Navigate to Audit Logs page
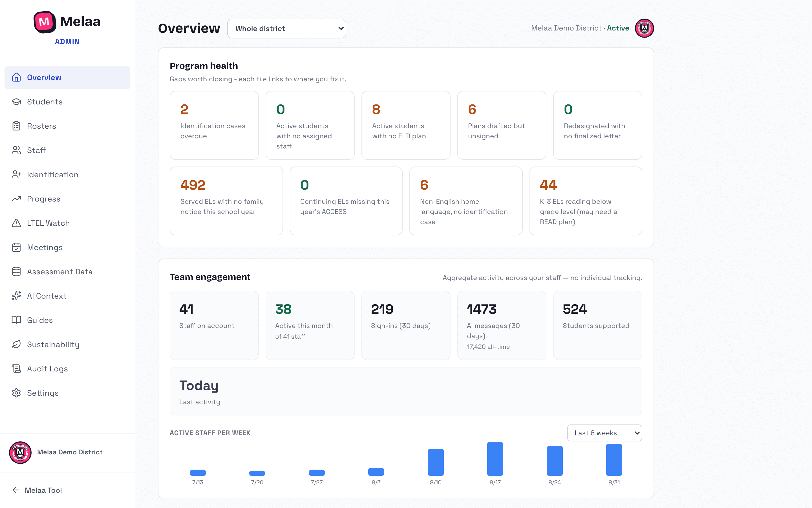The height and width of the screenshot is (508, 812). (x=67, y=369)
